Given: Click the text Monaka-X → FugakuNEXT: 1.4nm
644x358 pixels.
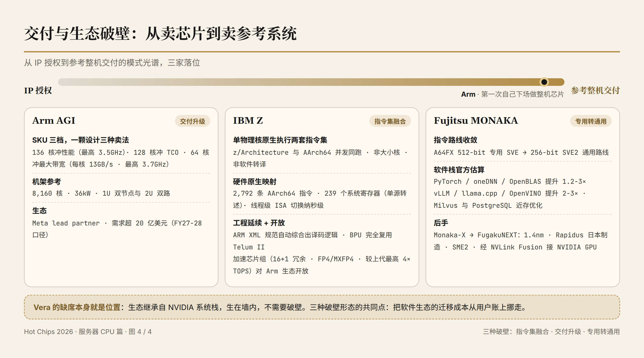Looking at the screenshot, I should [489, 235].
